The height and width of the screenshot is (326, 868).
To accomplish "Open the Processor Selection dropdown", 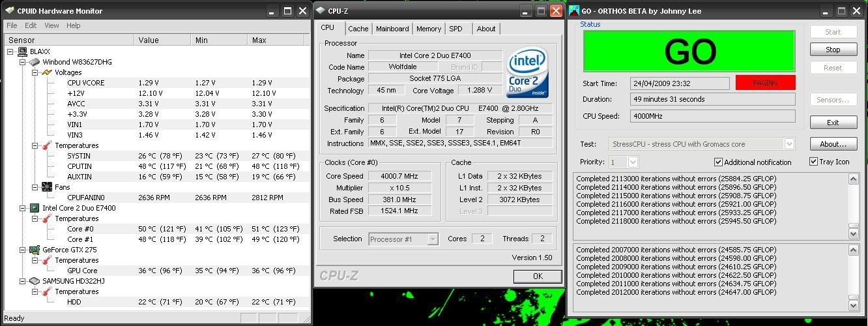I will point(432,239).
